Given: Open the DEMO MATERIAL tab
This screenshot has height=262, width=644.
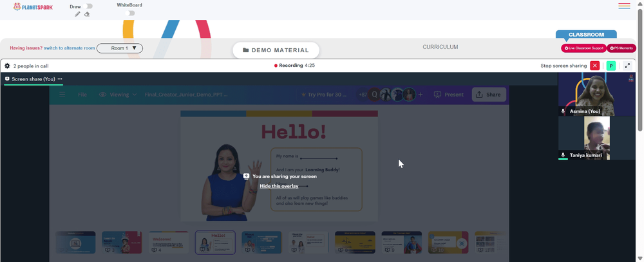Looking at the screenshot, I should pyautogui.click(x=276, y=50).
